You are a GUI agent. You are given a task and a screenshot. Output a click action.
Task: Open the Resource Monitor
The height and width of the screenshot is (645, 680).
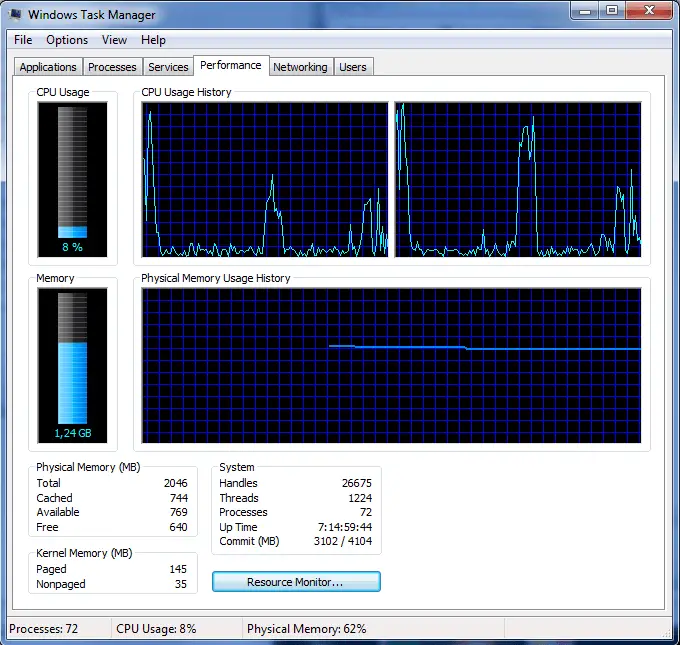tap(296, 582)
